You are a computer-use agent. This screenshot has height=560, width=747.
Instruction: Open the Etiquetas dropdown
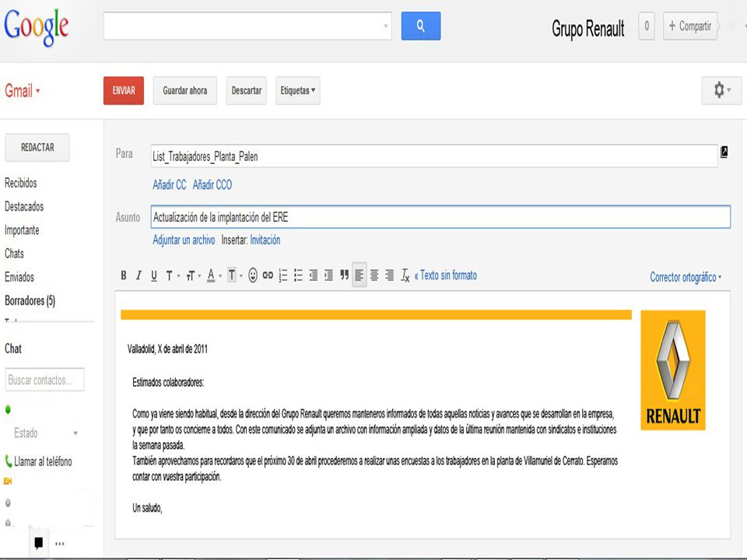[x=298, y=90]
